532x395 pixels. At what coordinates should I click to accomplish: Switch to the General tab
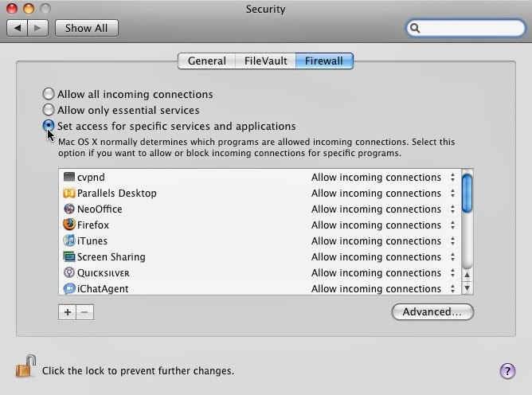pyautogui.click(x=206, y=61)
